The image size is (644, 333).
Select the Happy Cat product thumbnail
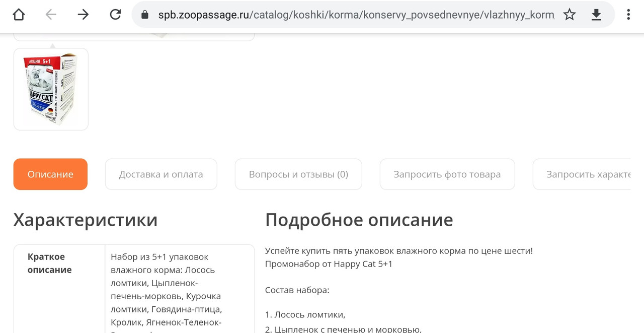click(51, 89)
